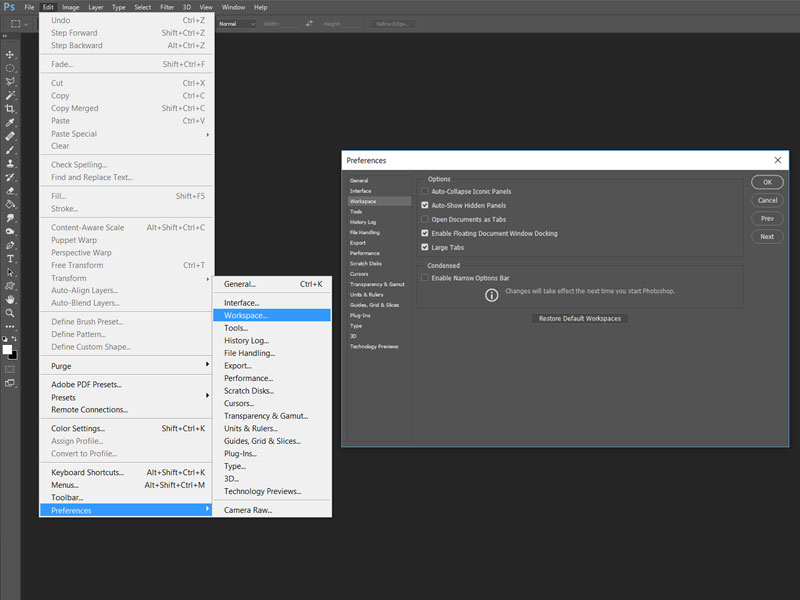Image resolution: width=800 pixels, height=600 pixels.
Task: Choose Keyboard Shortcuts... from Edit menu
Action: [x=126, y=472]
